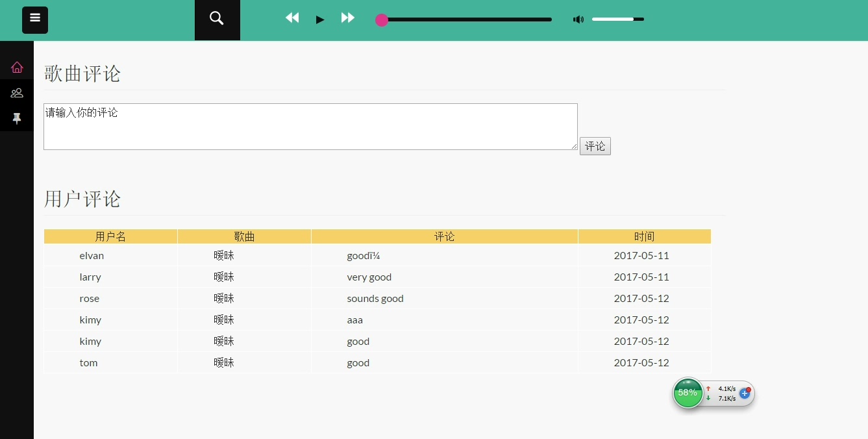Click the comment 'very good'
Screen dimensions: 868x439
pos(369,277)
